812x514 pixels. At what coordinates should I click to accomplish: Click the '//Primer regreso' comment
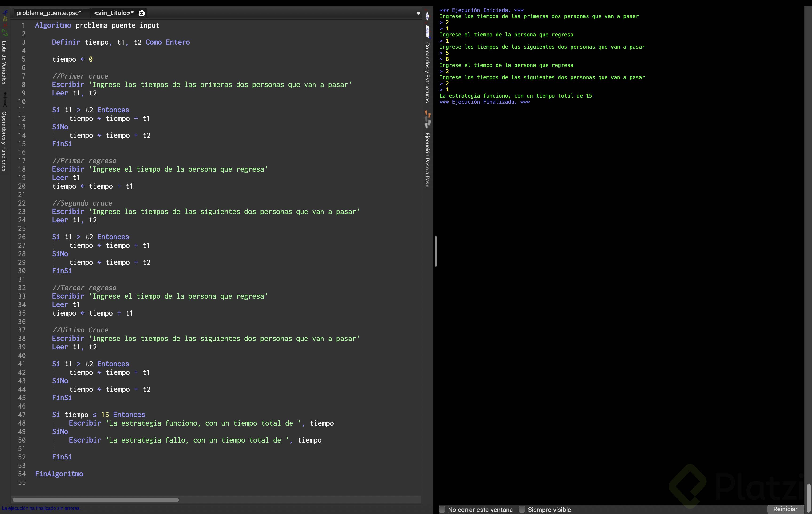tap(84, 161)
